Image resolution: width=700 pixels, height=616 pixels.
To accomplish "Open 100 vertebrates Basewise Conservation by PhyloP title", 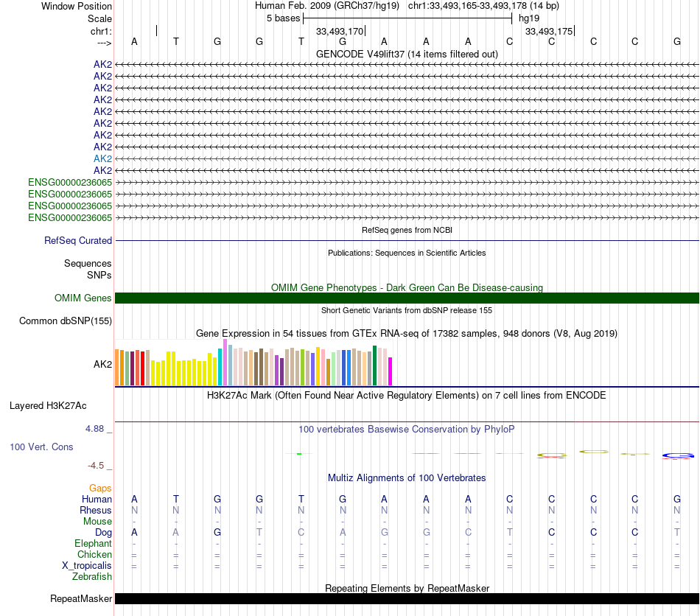I will (x=407, y=430).
